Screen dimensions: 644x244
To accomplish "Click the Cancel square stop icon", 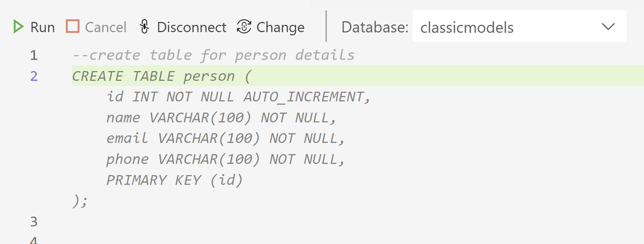I will (x=73, y=27).
